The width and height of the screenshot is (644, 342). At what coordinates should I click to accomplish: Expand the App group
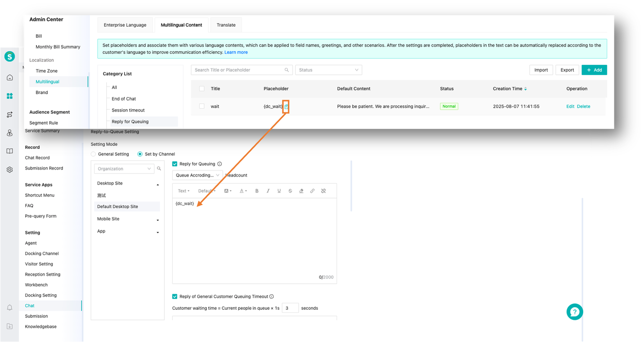157,232
